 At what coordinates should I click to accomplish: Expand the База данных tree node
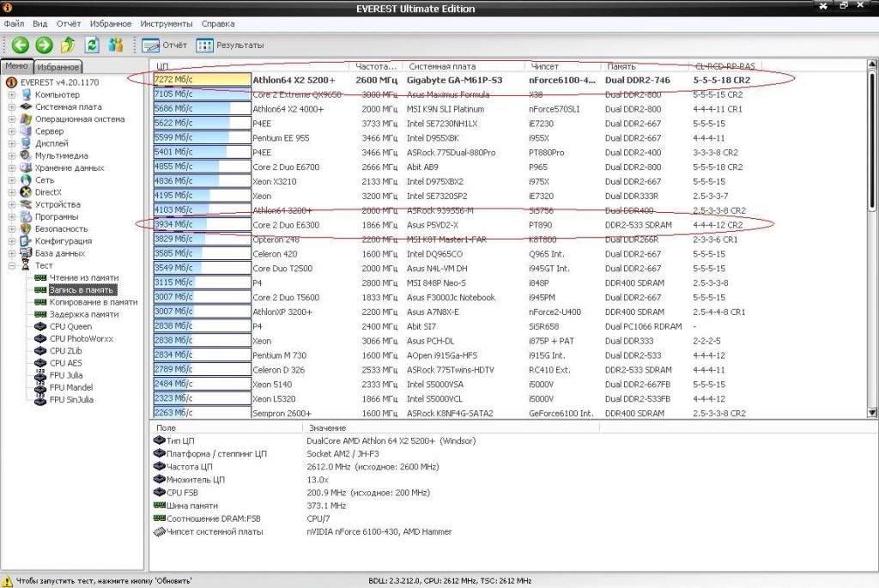click(x=12, y=253)
